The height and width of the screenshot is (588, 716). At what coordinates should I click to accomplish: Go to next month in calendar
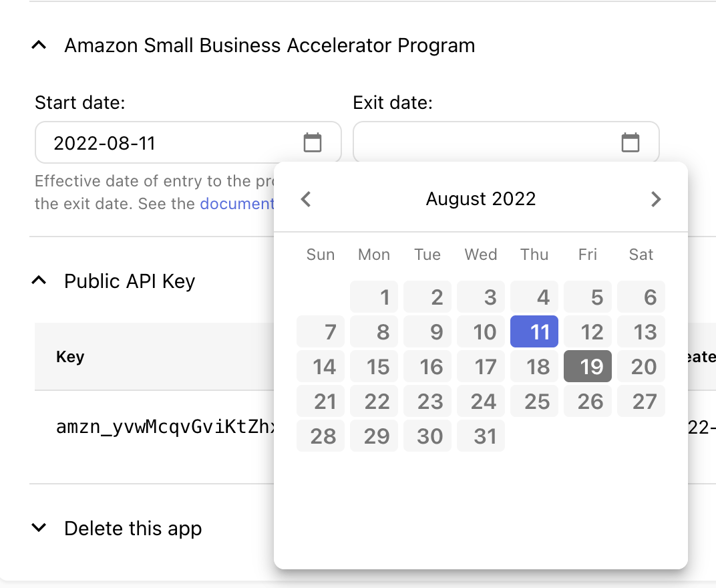point(656,199)
